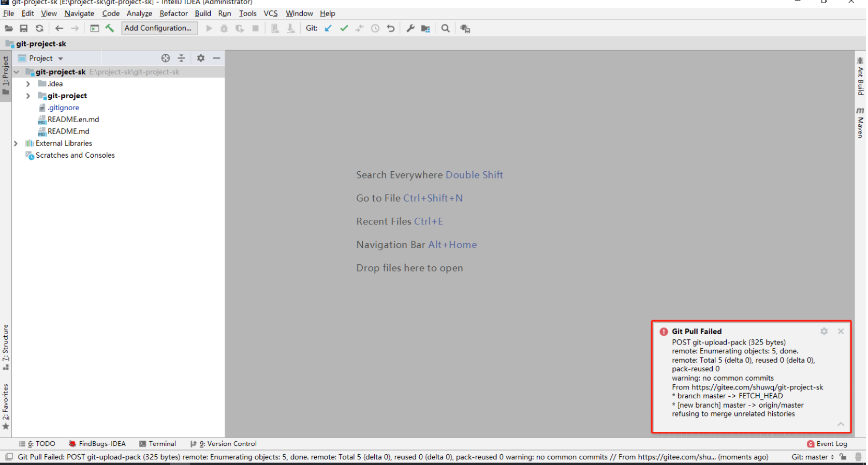Revert changes with the rollback icon

(x=391, y=28)
